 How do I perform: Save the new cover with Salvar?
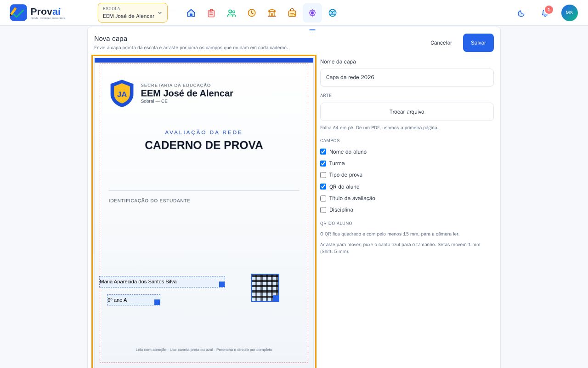coord(478,43)
